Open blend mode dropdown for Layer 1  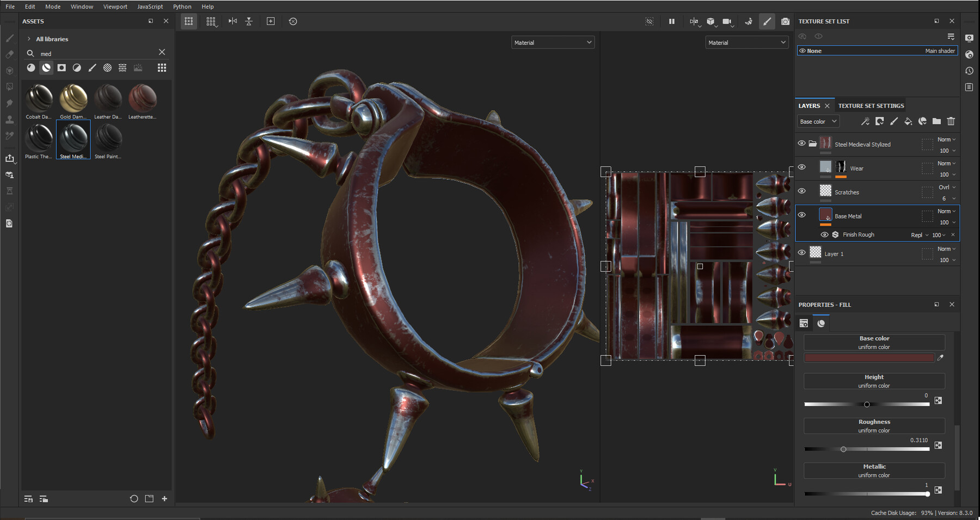947,249
